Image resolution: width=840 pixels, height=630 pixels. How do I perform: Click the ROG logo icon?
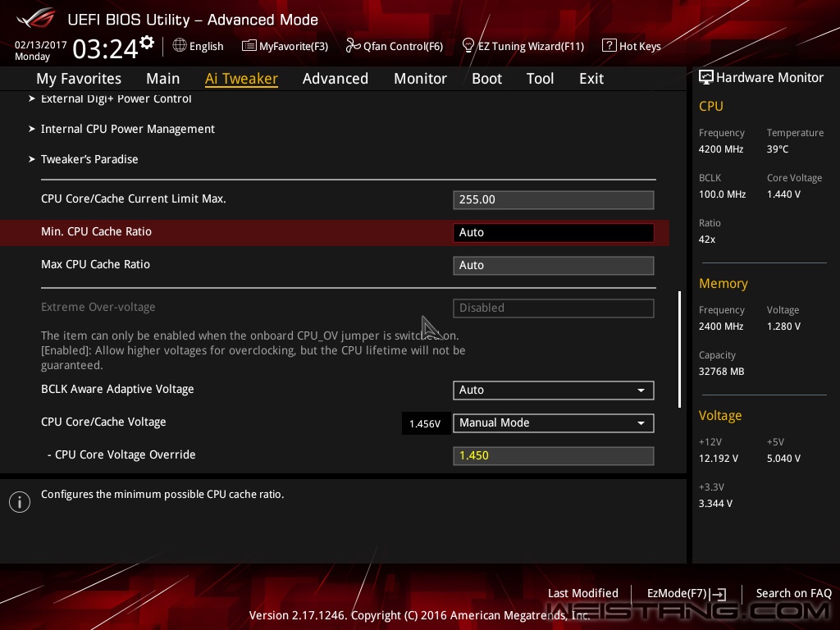coord(35,18)
